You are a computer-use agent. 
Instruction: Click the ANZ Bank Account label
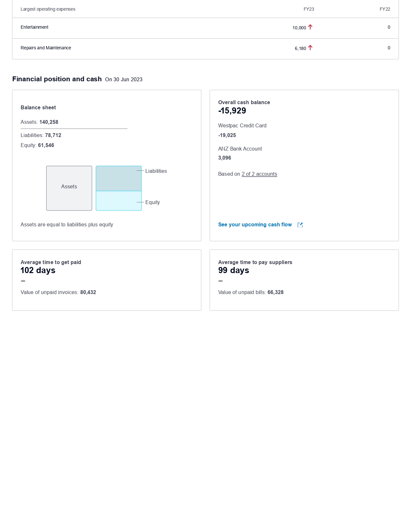tap(240, 149)
